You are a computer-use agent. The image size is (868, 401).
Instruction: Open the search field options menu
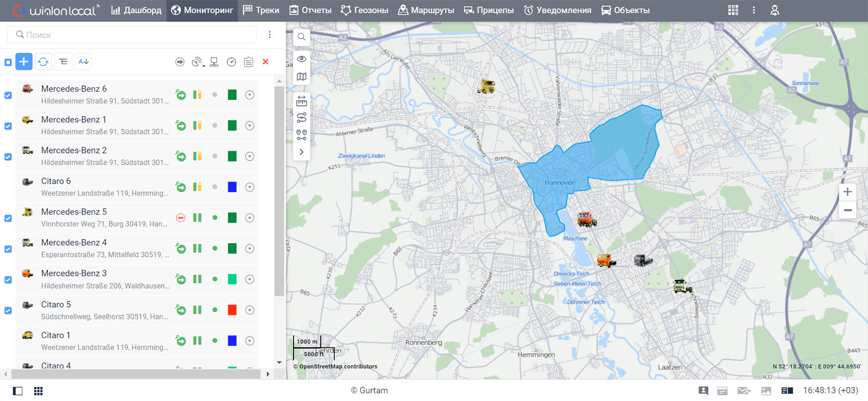pyautogui.click(x=270, y=35)
